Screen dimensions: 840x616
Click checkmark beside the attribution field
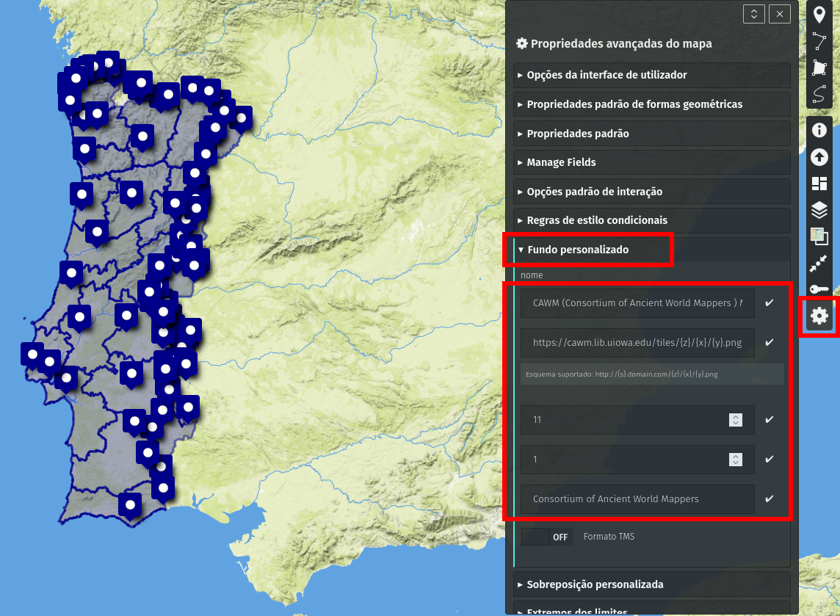[770, 499]
